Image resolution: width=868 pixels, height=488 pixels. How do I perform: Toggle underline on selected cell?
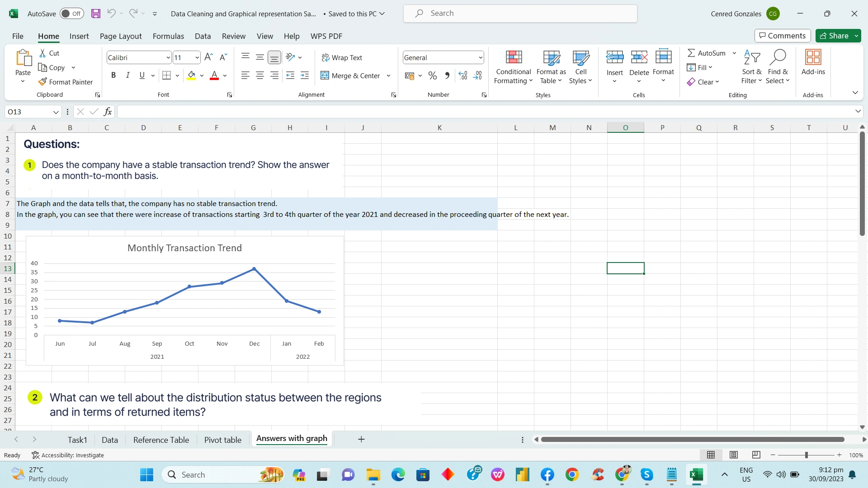[x=142, y=75]
